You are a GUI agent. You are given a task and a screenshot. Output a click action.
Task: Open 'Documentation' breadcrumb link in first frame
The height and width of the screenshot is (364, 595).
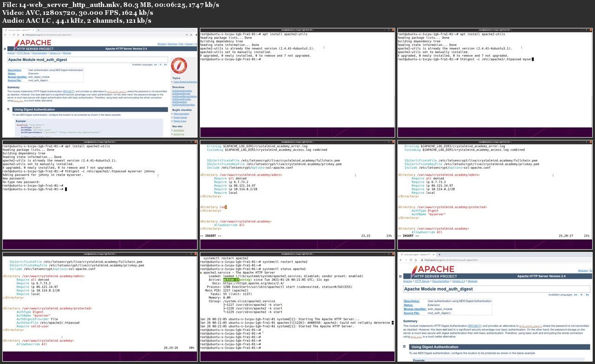tap(40, 53)
